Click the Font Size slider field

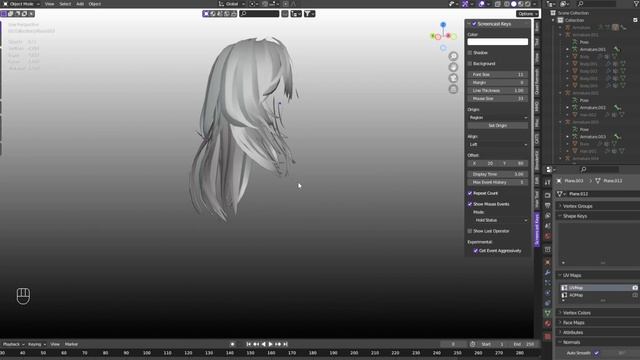pyautogui.click(x=498, y=75)
